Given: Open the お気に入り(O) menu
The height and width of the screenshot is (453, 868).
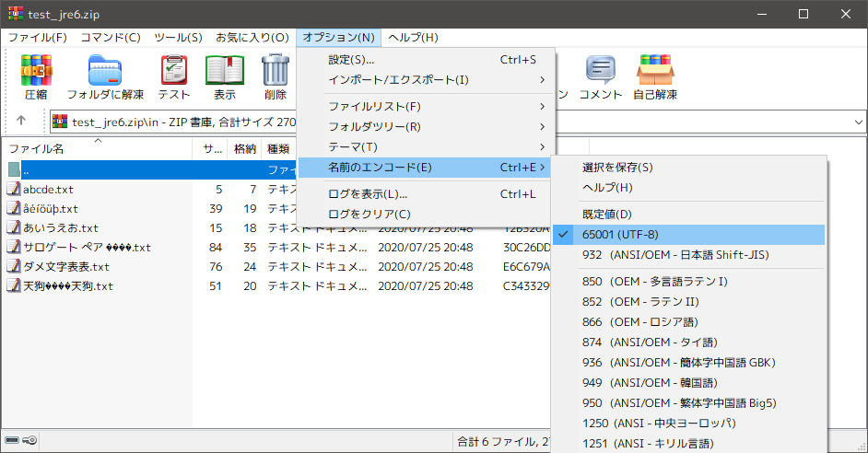Looking at the screenshot, I should pos(252,38).
